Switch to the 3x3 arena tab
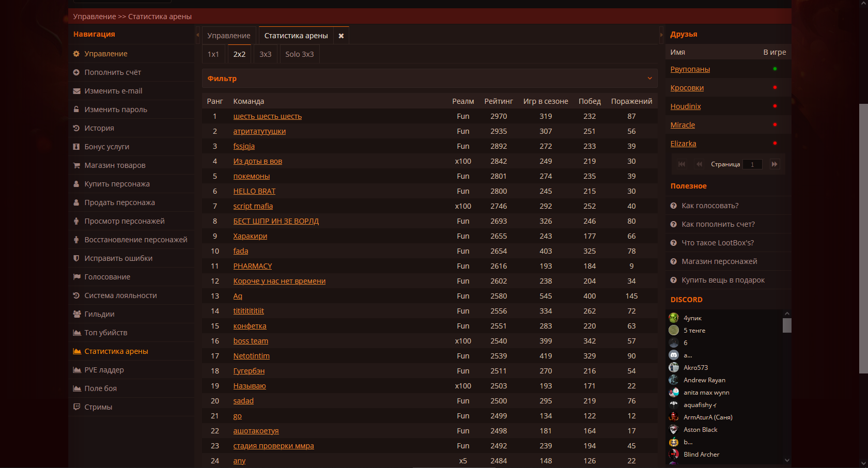This screenshot has width=868, height=468. click(266, 54)
